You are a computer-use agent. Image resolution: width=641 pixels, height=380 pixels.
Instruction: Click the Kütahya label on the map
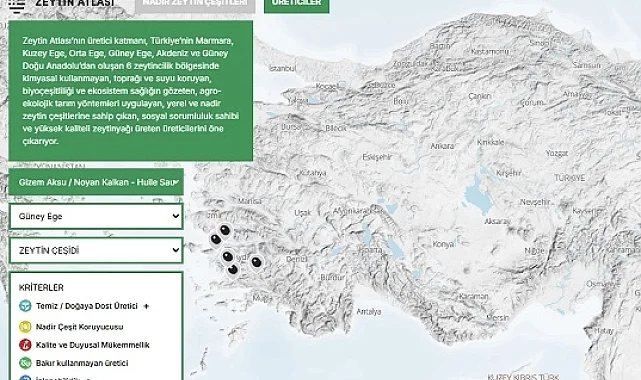pos(313,173)
